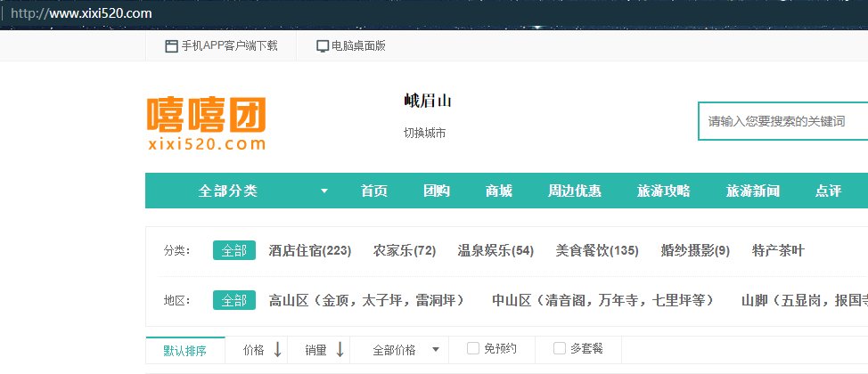Click the keyword search input field
This screenshot has height=374, width=868.
782,121
